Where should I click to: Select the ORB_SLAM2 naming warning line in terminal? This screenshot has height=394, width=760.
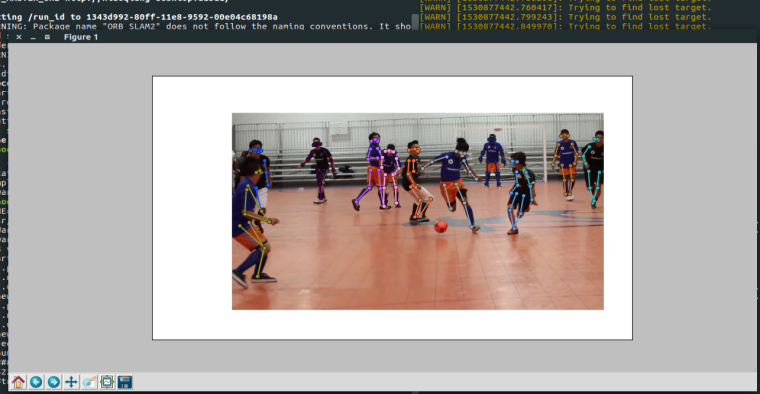click(206, 26)
